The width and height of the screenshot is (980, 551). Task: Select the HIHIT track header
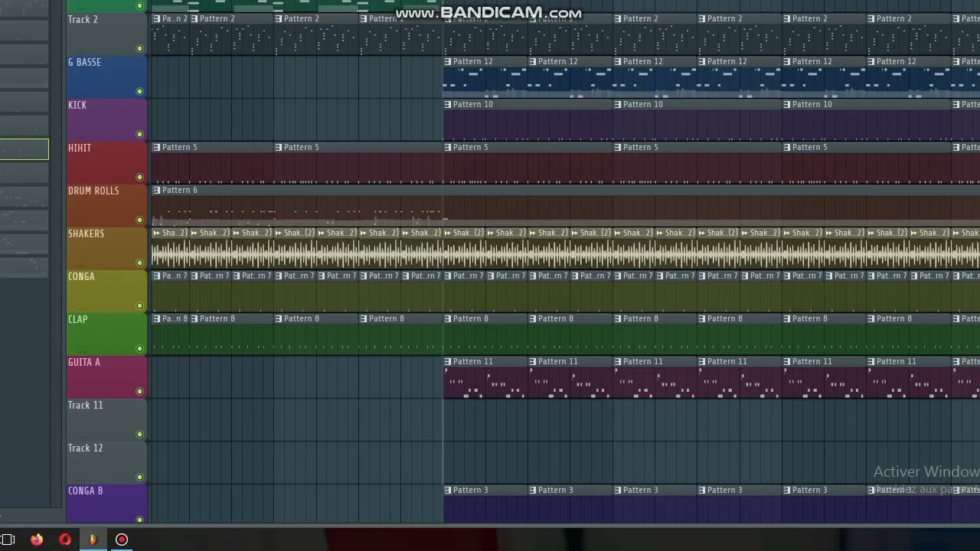pyautogui.click(x=106, y=163)
